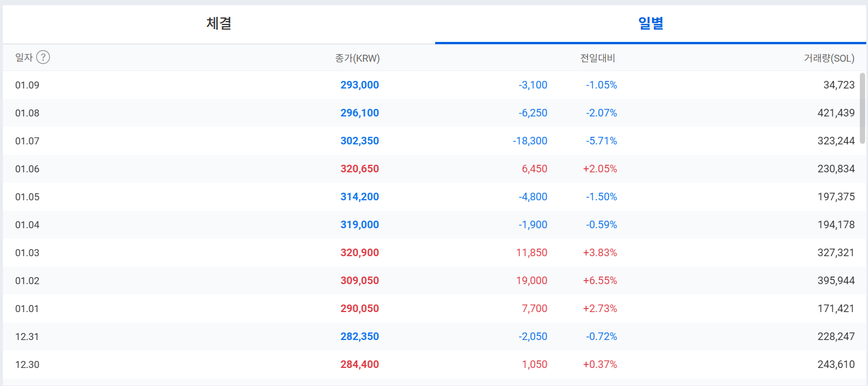Click the 19,000 change value
The width and height of the screenshot is (868, 386).
(x=532, y=281)
